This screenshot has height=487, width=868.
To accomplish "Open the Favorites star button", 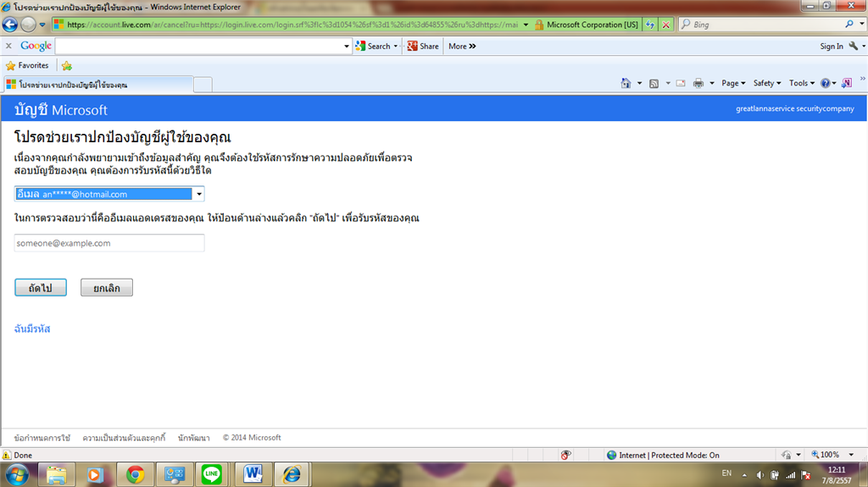I will pyautogui.click(x=27, y=65).
